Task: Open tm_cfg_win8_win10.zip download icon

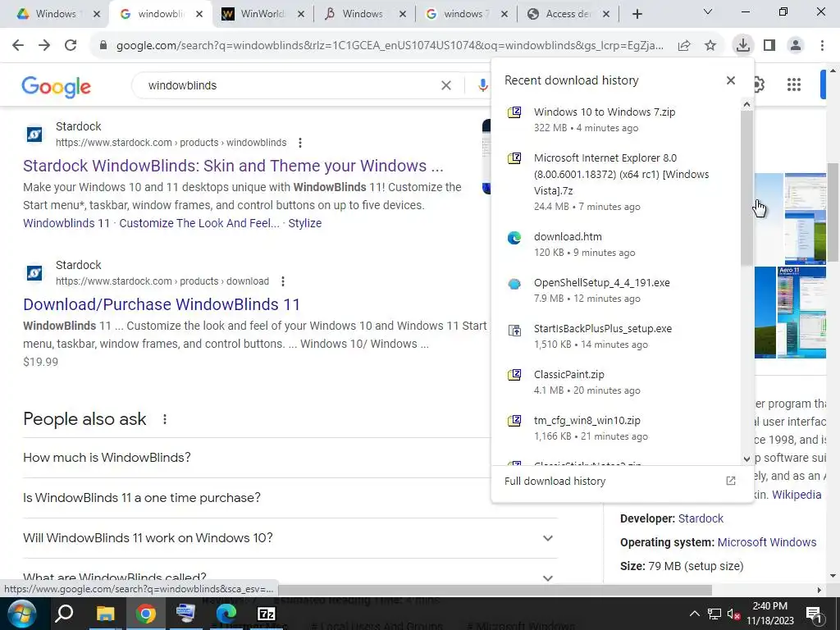Action: click(x=514, y=421)
